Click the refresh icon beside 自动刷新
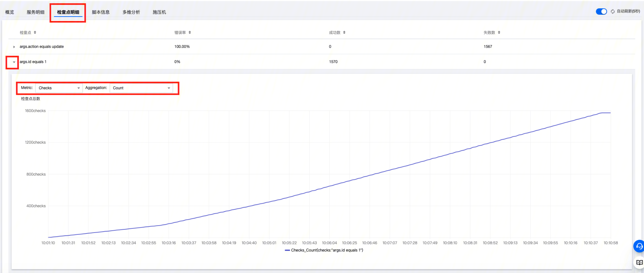Viewport: 644px width, 273px height. point(613,12)
